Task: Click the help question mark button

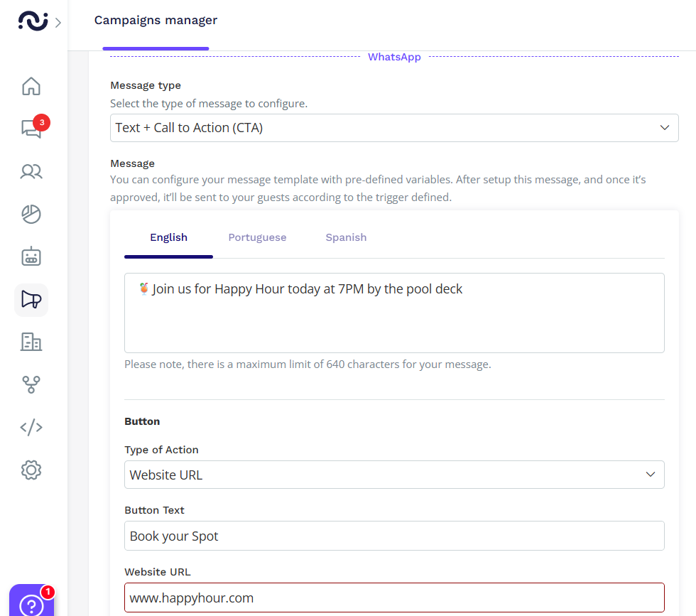Action: pos(31,604)
